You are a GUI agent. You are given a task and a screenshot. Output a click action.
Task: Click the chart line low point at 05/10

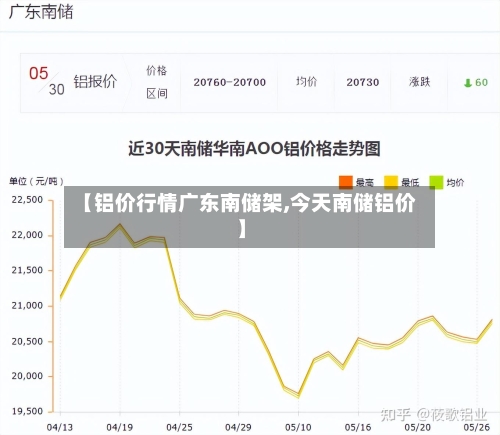point(298,395)
